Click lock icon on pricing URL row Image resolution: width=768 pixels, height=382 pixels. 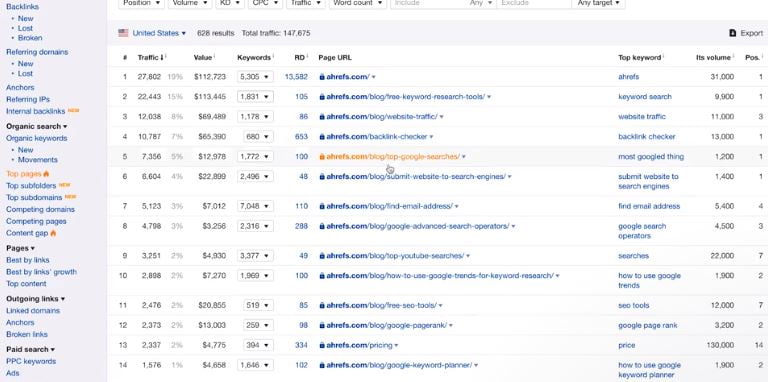click(x=322, y=345)
